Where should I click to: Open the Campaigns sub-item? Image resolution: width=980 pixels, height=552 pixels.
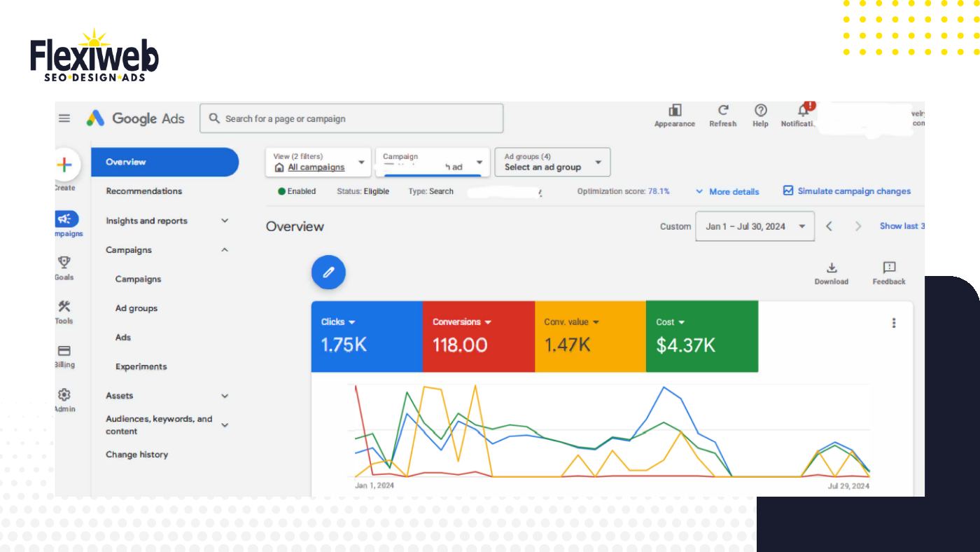(x=138, y=279)
